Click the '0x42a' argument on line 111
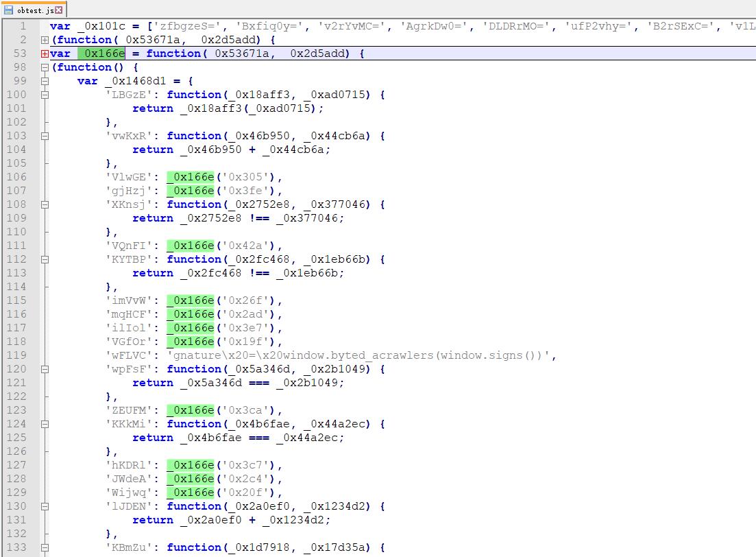The height and width of the screenshot is (557, 756). [x=245, y=246]
